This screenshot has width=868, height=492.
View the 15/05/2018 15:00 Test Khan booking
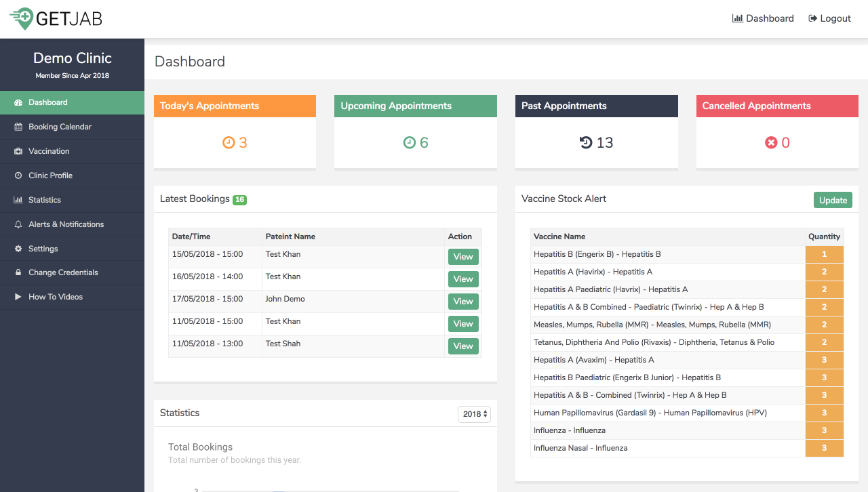tap(463, 257)
